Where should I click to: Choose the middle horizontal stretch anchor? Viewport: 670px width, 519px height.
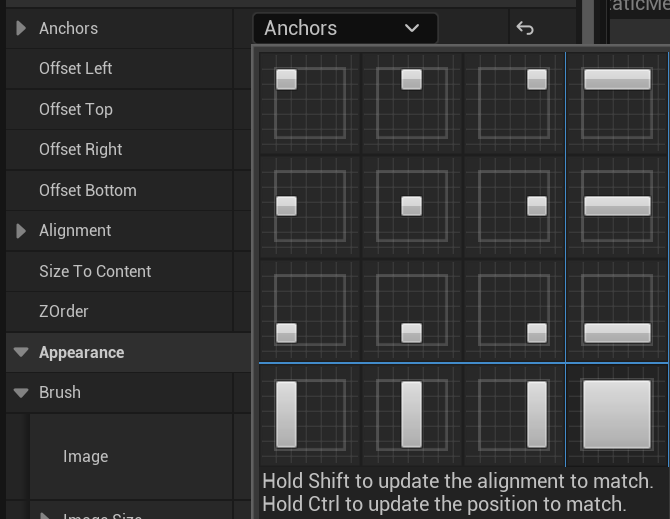[x=617, y=206]
